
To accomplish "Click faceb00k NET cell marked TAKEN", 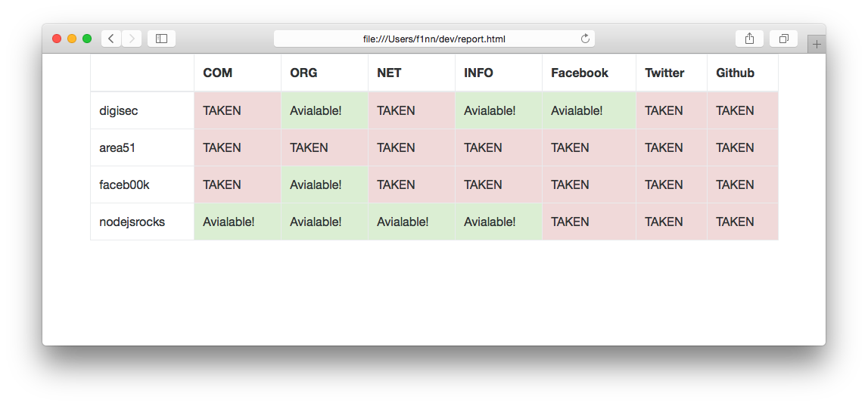I will coord(412,184).
